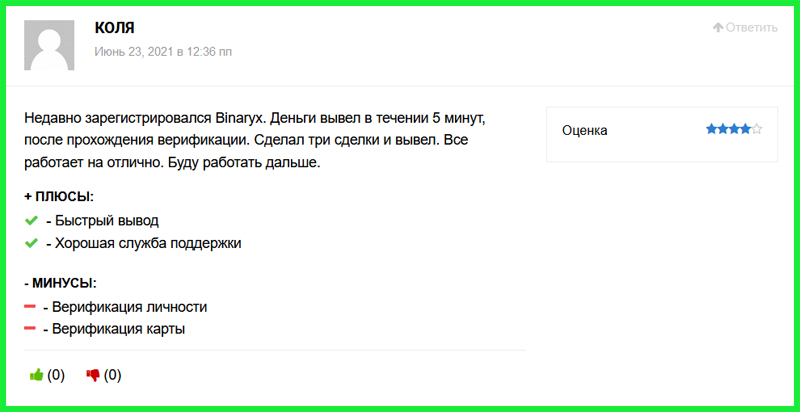800x412 pixels.
Task: Click the first blue rating star
Action: [x=711, y=129]
